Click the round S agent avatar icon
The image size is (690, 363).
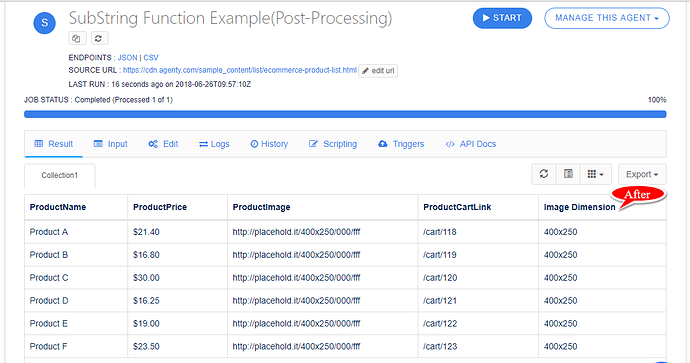point(44,23)
